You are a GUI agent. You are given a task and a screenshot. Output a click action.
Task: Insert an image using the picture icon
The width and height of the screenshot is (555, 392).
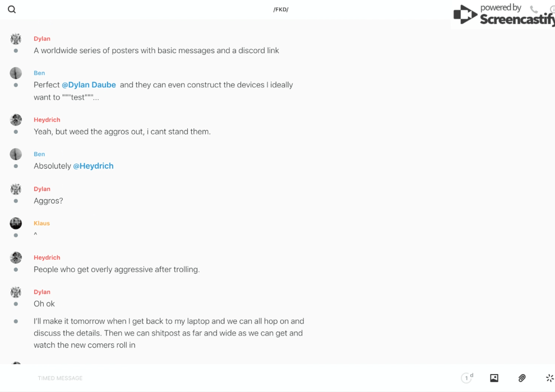[x=494, y=378]
